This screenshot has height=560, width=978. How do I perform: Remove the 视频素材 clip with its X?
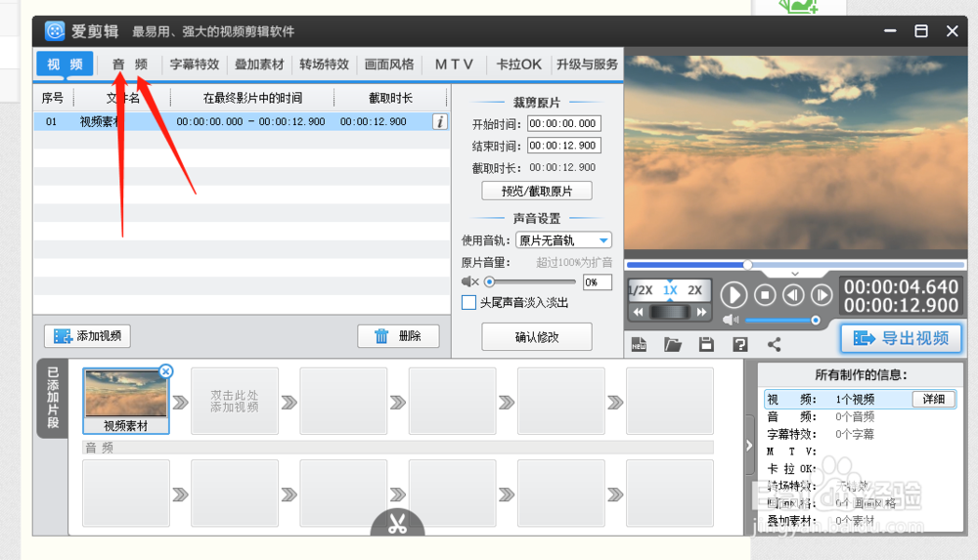165,371
